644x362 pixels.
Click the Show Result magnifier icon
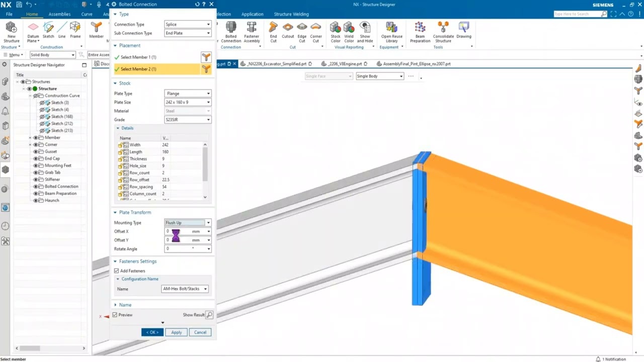click(209, 315)
